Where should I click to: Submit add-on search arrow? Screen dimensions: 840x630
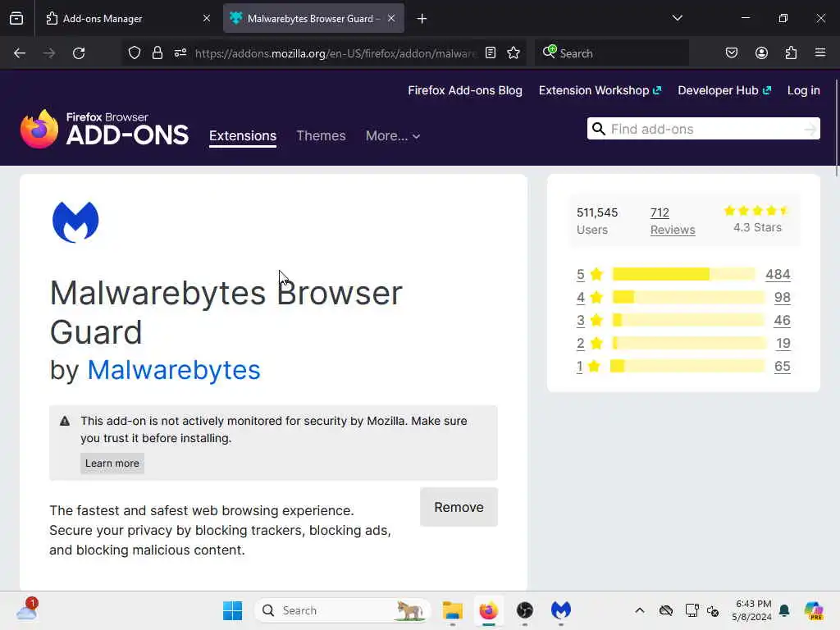810,129
